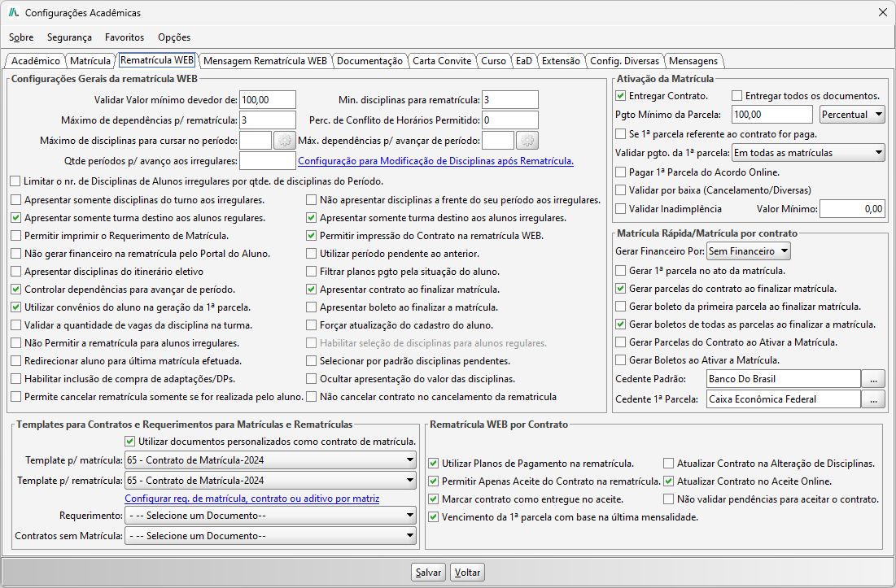Open Cedente Padrão browse ellipsis button

point(873,378)
